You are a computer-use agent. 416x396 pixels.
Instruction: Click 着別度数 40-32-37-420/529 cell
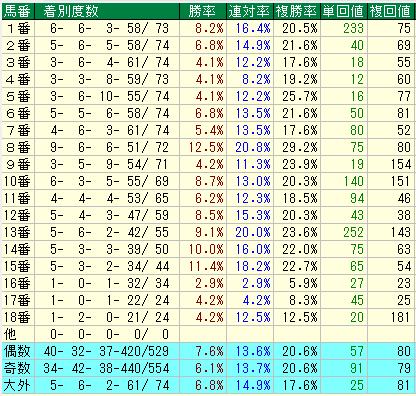point(107,351)
